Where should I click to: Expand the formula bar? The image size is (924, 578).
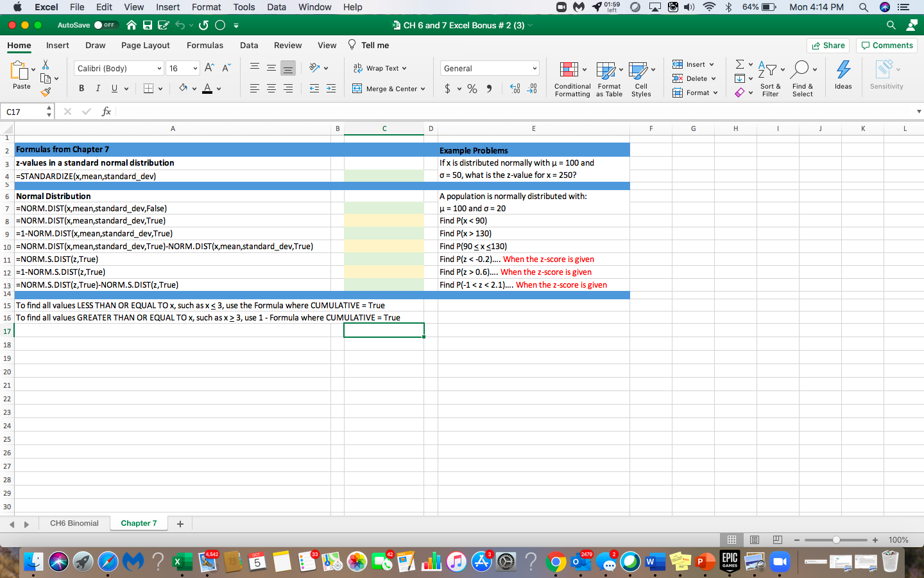click(x=919, y=112)
